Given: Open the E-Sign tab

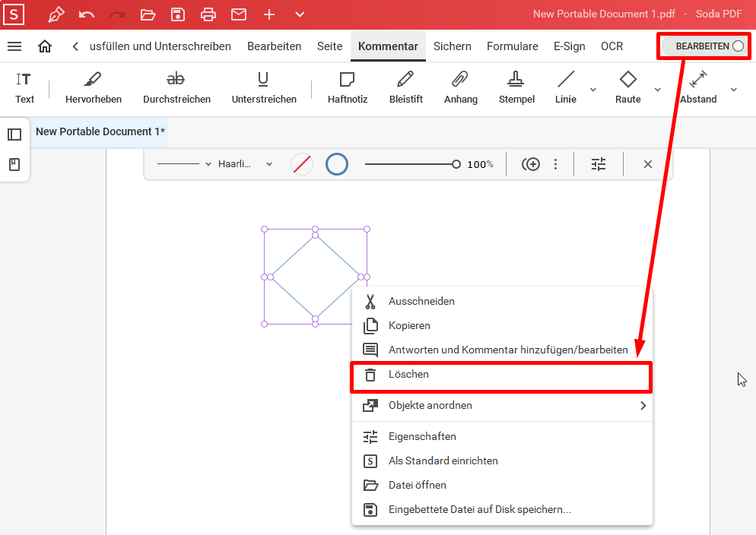Looking at the screenshot, I should [x=570, y=46].
